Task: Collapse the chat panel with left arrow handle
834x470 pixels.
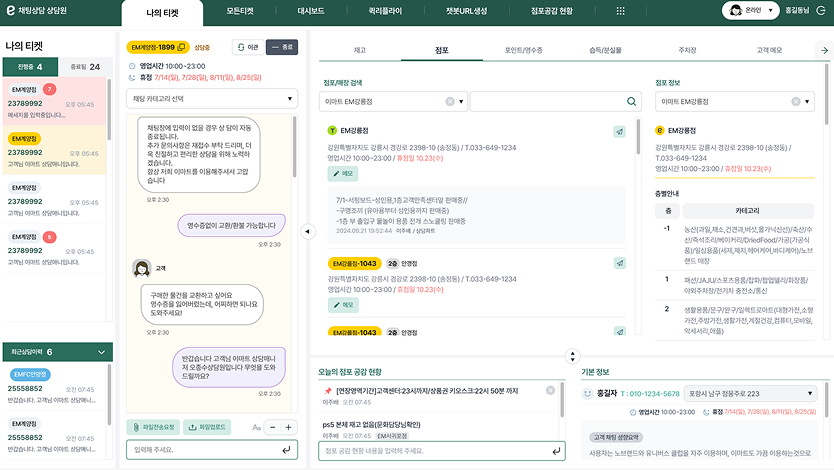Action: pos(306,232)
